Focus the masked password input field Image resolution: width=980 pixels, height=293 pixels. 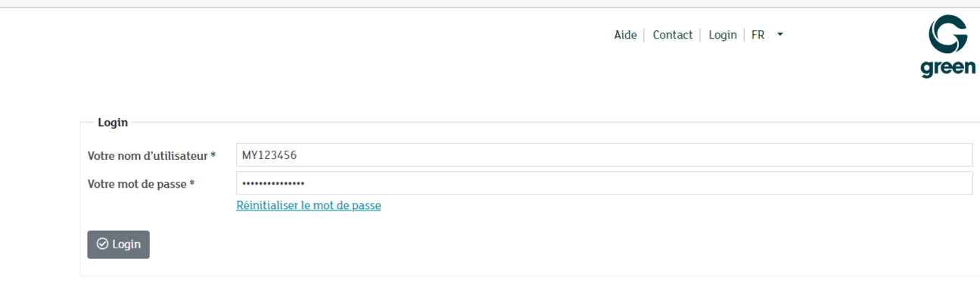[605, 183]
